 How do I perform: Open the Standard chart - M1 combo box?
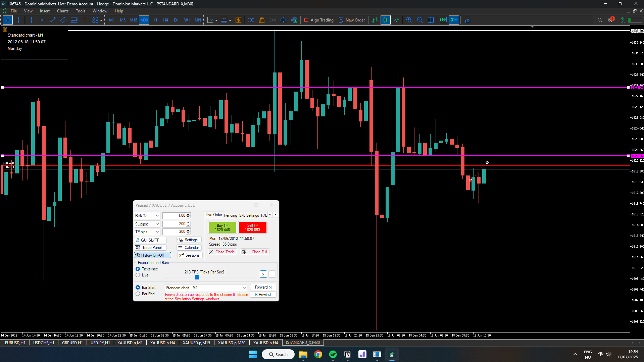[x=206, y=288]
